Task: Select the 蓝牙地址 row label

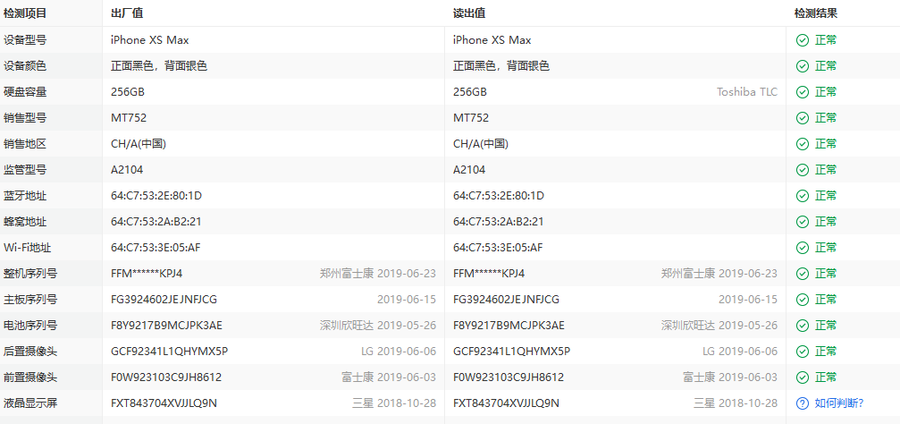Action: tap(25, 196)
